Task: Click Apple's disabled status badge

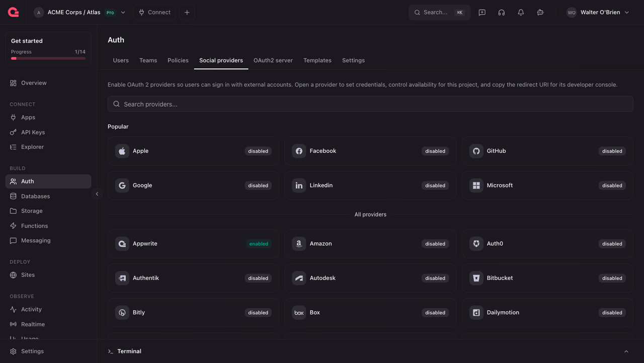Action: (x=258, y=151)
